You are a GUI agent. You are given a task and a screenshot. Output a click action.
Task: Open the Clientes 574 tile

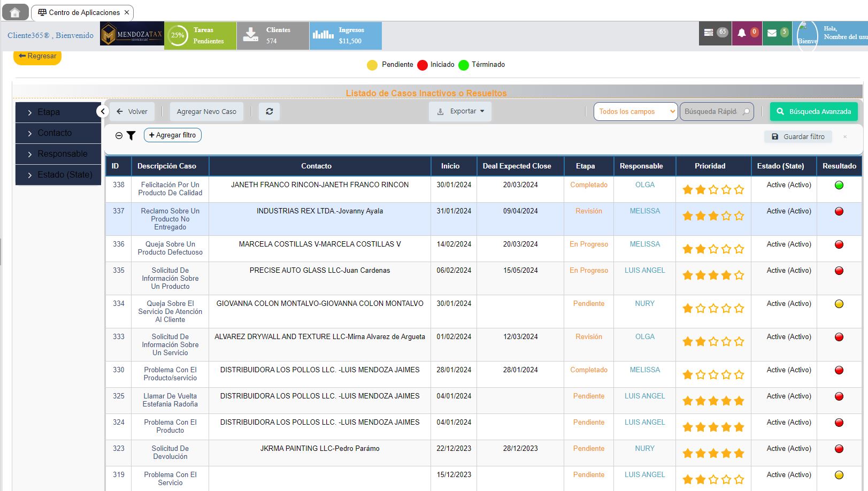tap(273, 36)
